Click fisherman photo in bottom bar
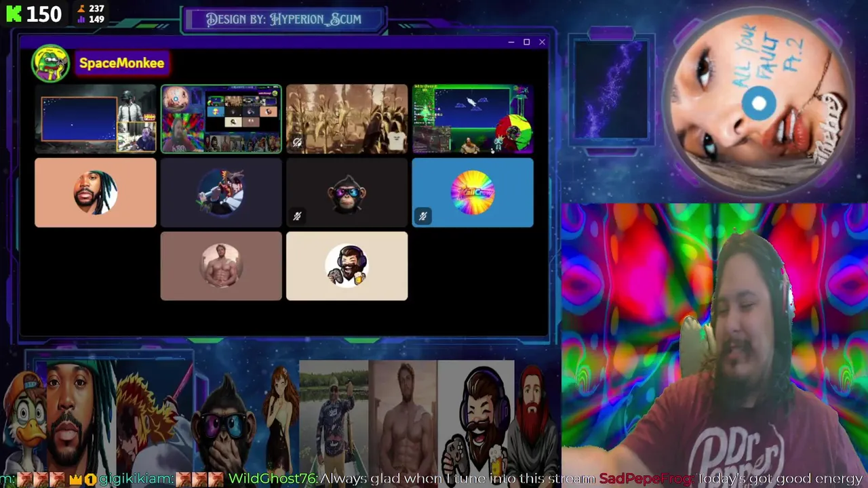The image size is (868, 488). [334, 416]
